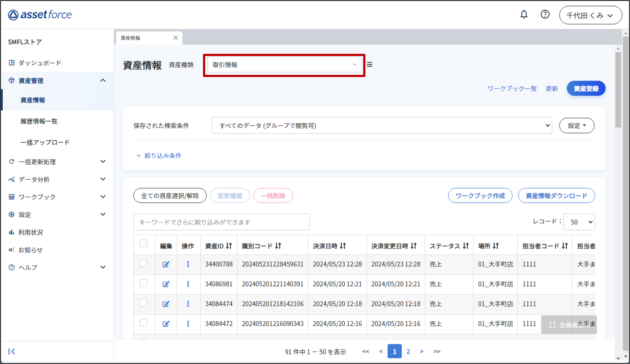Sort table by ステータス column arrows

click(465, 246)
